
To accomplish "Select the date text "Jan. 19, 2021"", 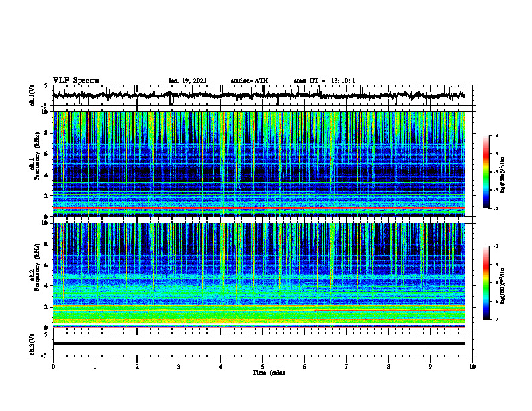I will (187, 81).
